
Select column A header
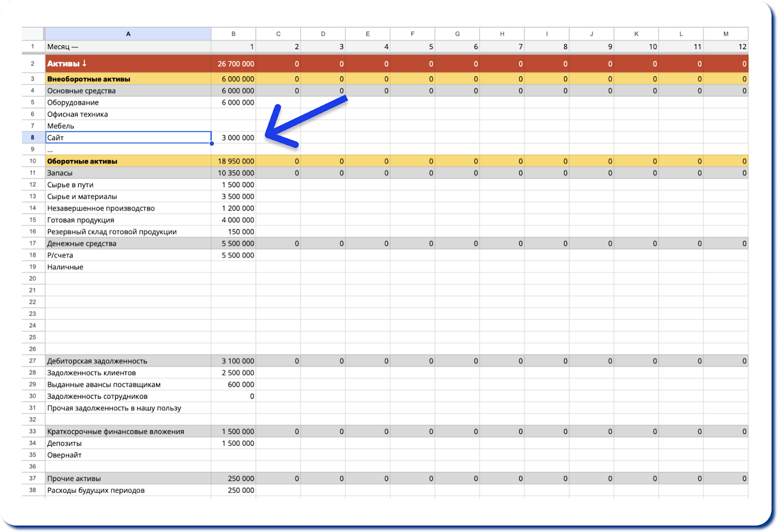pyautogui.click(x=128, y=34)
